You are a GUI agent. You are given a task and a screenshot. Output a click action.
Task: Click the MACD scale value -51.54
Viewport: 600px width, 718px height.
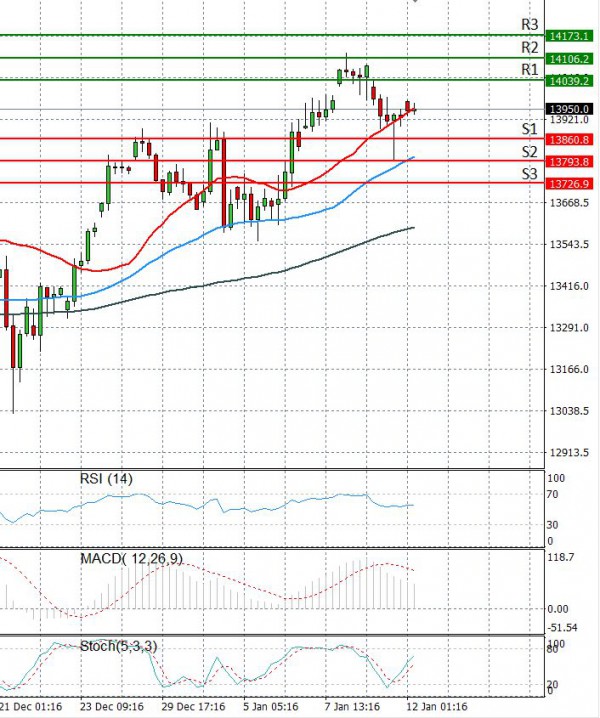[562, 627]
